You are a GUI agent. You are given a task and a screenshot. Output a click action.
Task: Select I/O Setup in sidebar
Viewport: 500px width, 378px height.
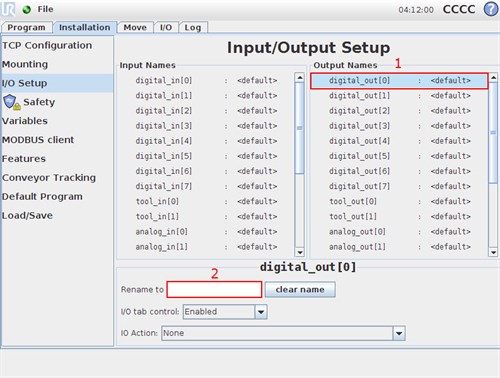57,83
